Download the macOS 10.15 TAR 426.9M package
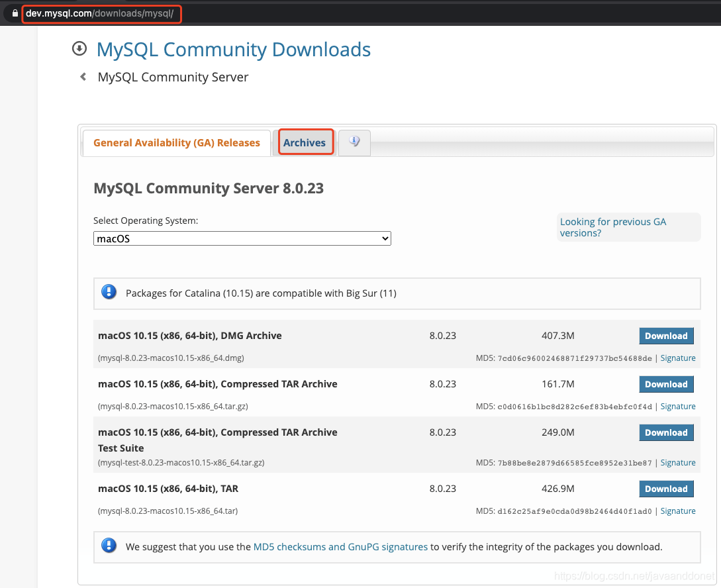721x588 pixels. coord(666,489)
